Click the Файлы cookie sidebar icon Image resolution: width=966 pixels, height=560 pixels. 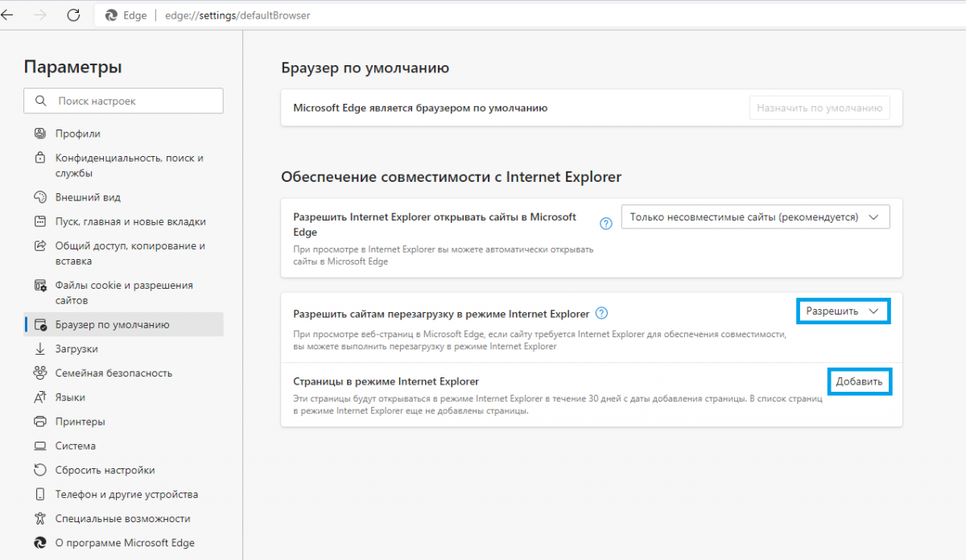40,285
